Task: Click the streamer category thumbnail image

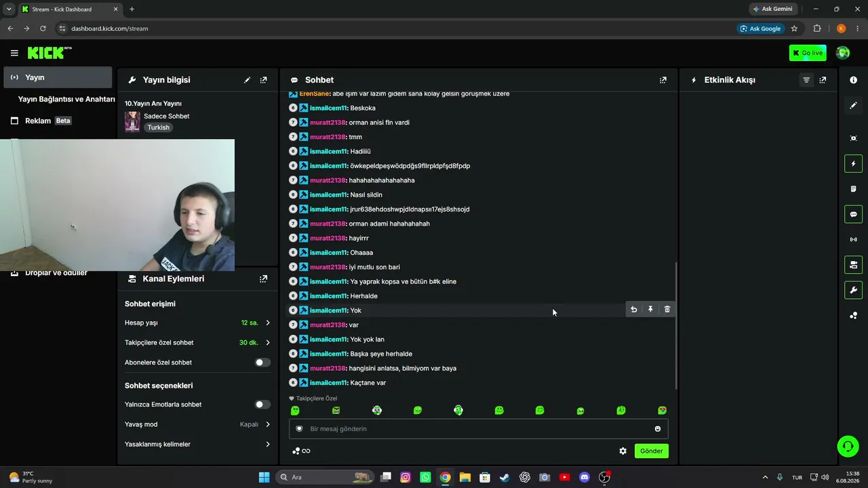Action: [132, 121]
